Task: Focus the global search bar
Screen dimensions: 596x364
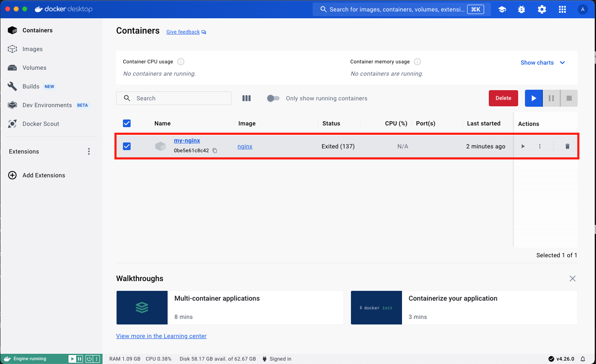Action: point(402,9)
